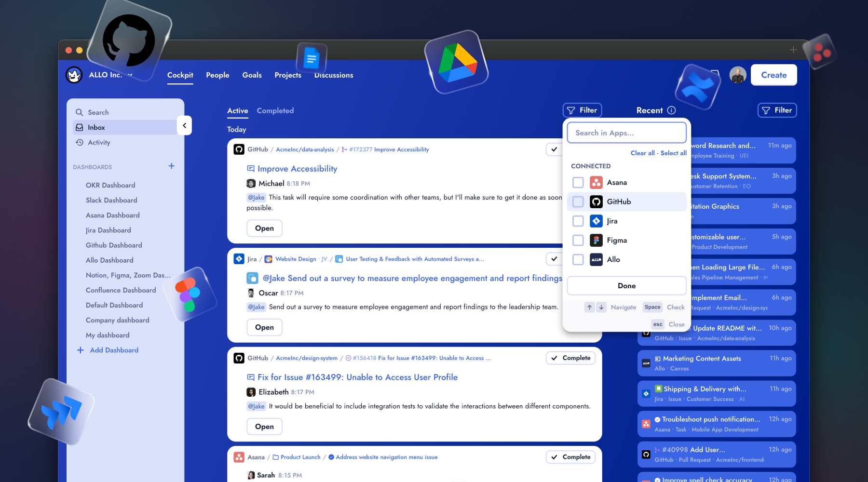Click the Jira icon on survey card
The width and height of the screenshot is (868, 482).
(239, 259)
